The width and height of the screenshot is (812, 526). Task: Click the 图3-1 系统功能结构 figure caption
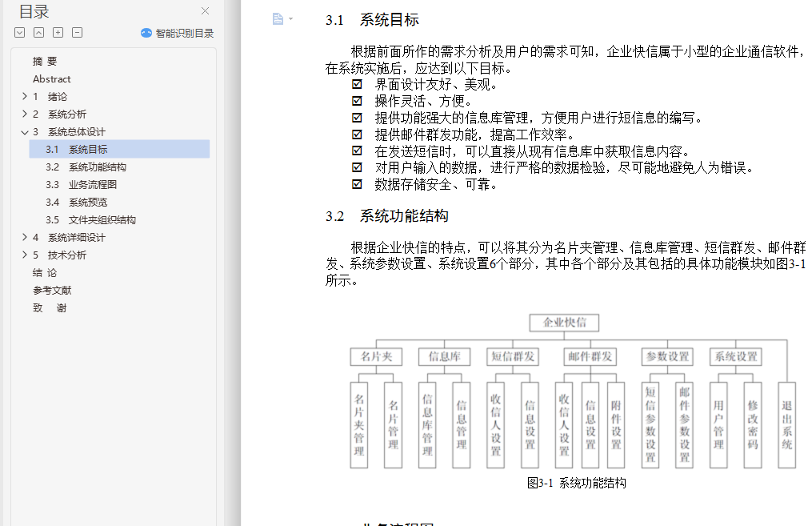point(576,483)
